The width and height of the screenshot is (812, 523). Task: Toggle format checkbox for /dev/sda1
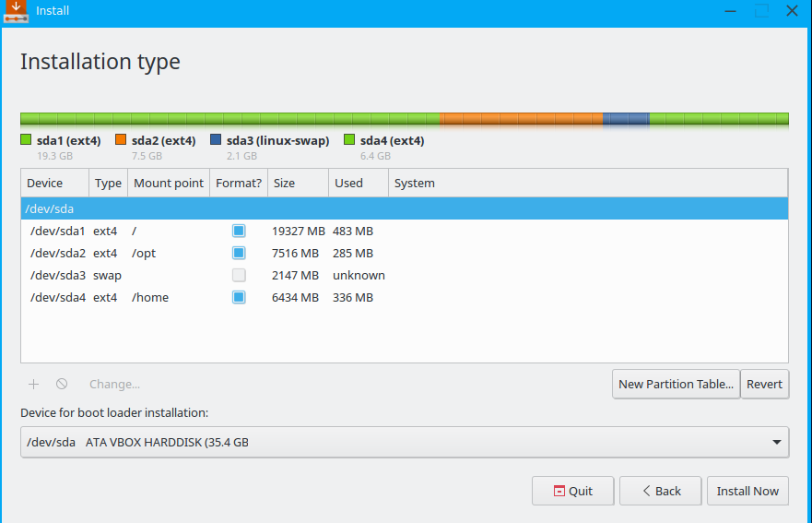pos(239,231)
